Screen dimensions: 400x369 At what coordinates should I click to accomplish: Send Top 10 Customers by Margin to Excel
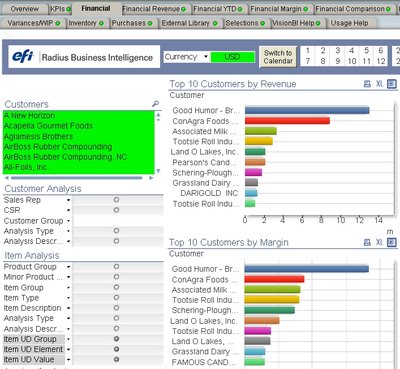[379, 242]
